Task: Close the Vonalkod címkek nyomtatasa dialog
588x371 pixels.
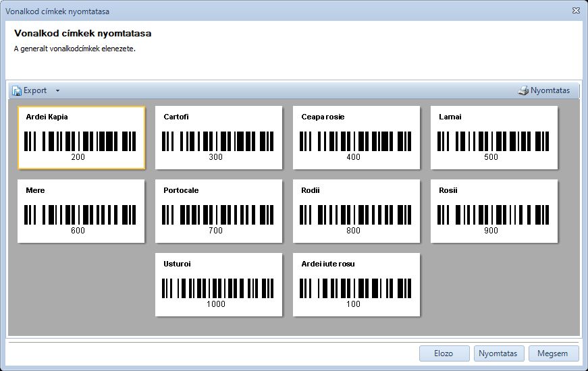Action: 577,11
